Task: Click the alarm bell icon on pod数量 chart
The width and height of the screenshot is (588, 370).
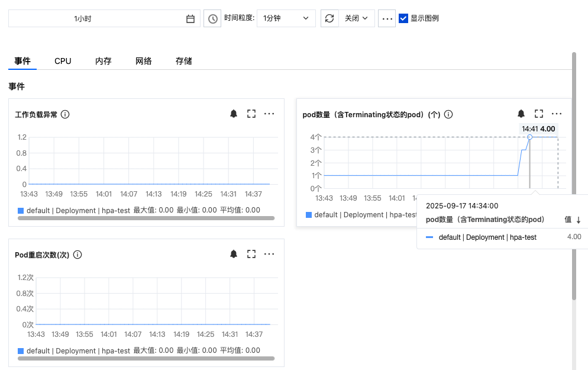Action: [x=521, y=113]
